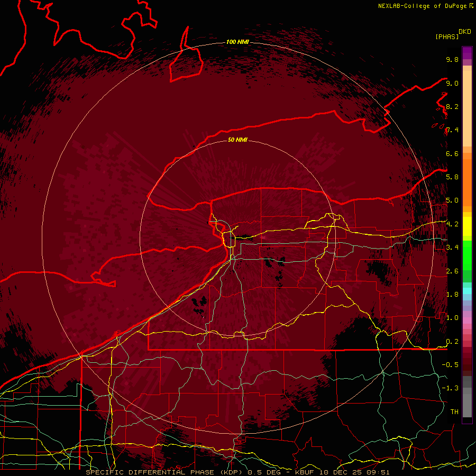Click the 2.6 value on the scale

(452, 271)
